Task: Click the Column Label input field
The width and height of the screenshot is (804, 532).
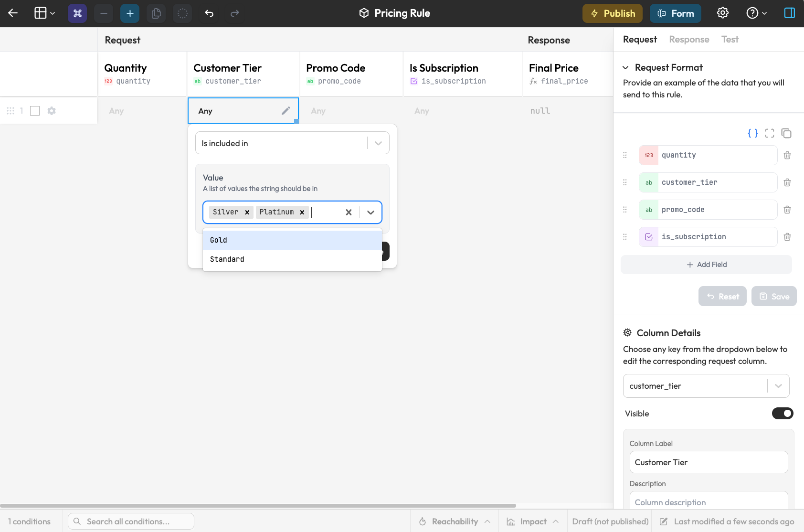Action: click(x=709, y=462)
